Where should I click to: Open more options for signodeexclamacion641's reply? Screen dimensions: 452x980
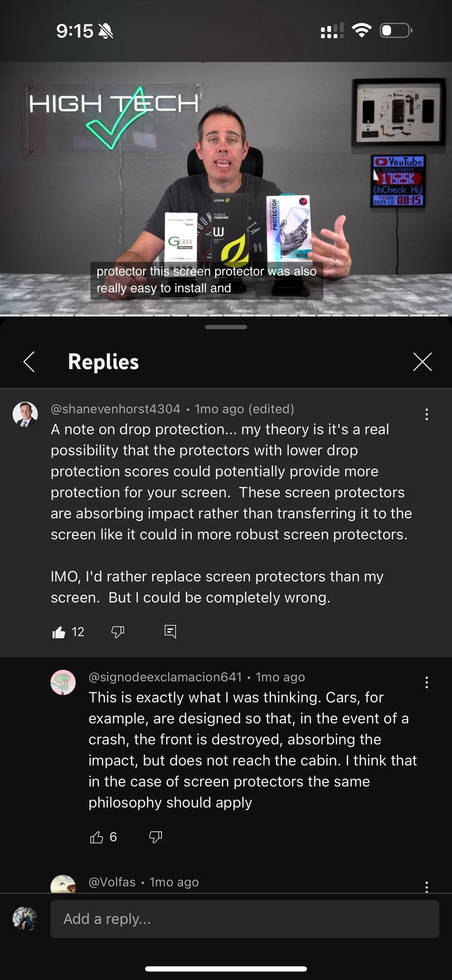[x=426, y=682]
